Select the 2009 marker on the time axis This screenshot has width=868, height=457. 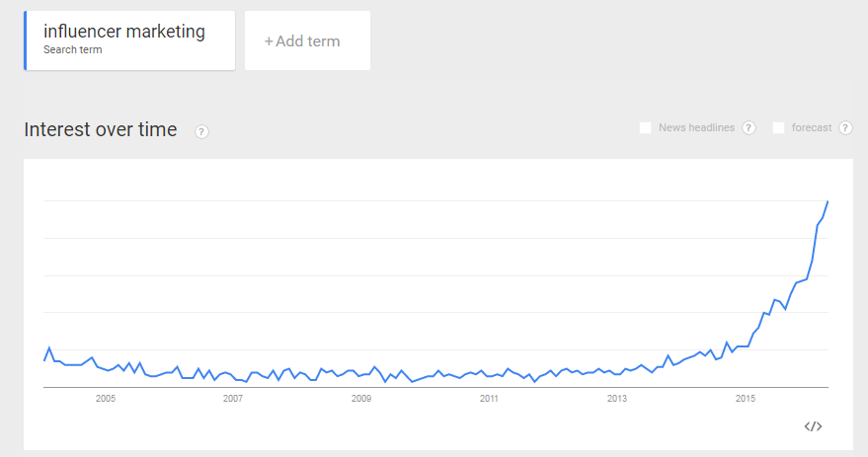[x=361, y=399]
